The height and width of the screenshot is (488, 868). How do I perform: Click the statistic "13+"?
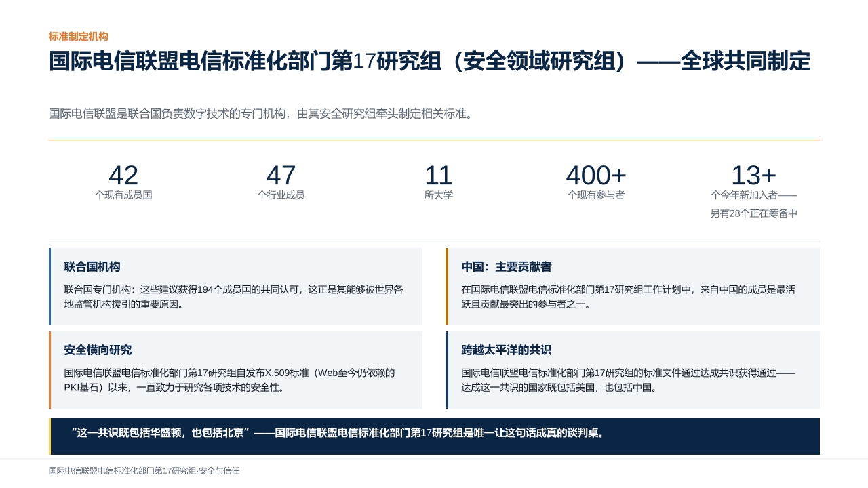click(x=753, y=176)
